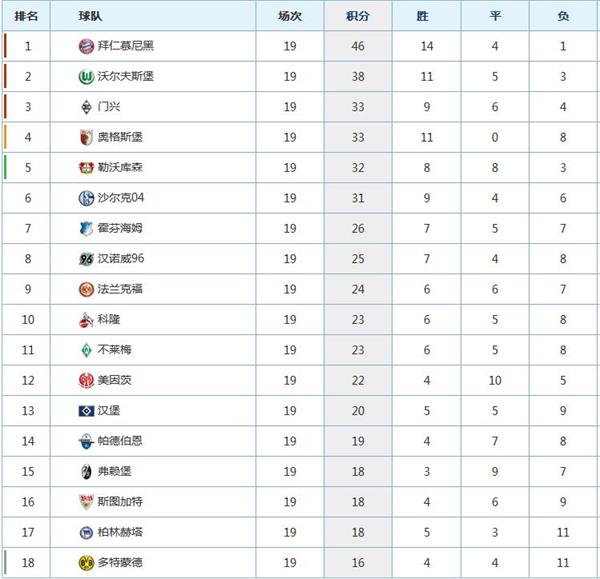Click the Hannover 96 (汉诺威96) logo
The height and width of the screenshot is (579, 600).
(x=86, y=259)
